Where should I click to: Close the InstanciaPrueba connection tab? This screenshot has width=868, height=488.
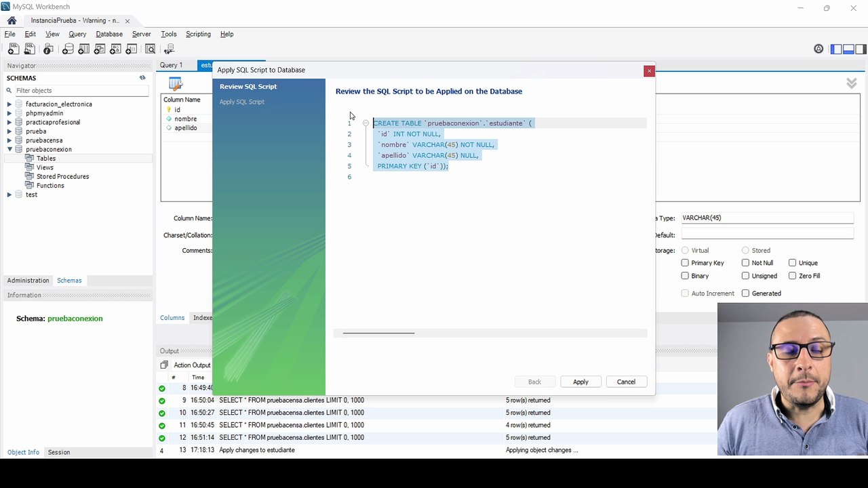pyautogui.click(x=127, y=21)
